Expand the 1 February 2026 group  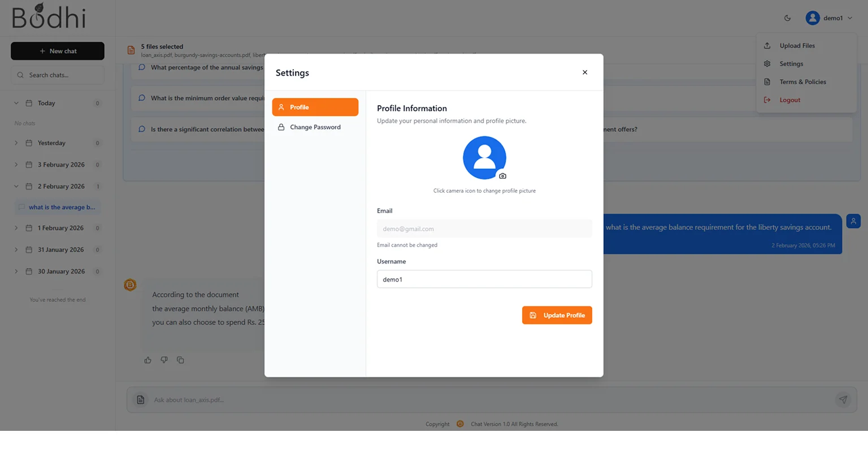tap(16, 228)
